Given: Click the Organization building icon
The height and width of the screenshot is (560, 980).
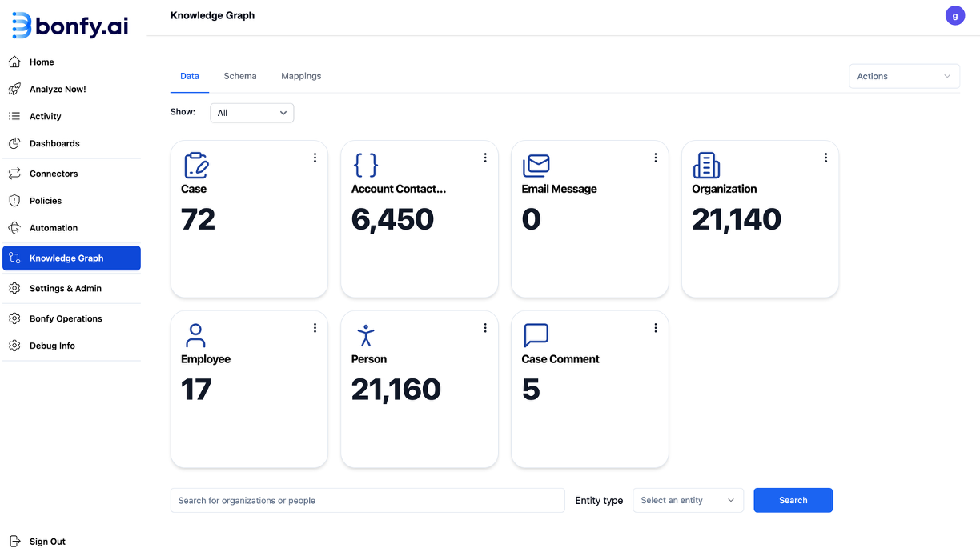Looking at the screenshot, I should (x=706, y=166).
